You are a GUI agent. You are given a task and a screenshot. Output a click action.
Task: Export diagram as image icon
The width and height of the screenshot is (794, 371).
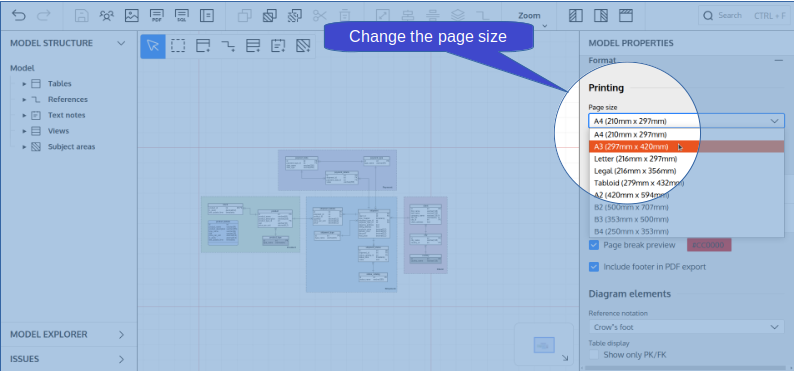[132, 16]
